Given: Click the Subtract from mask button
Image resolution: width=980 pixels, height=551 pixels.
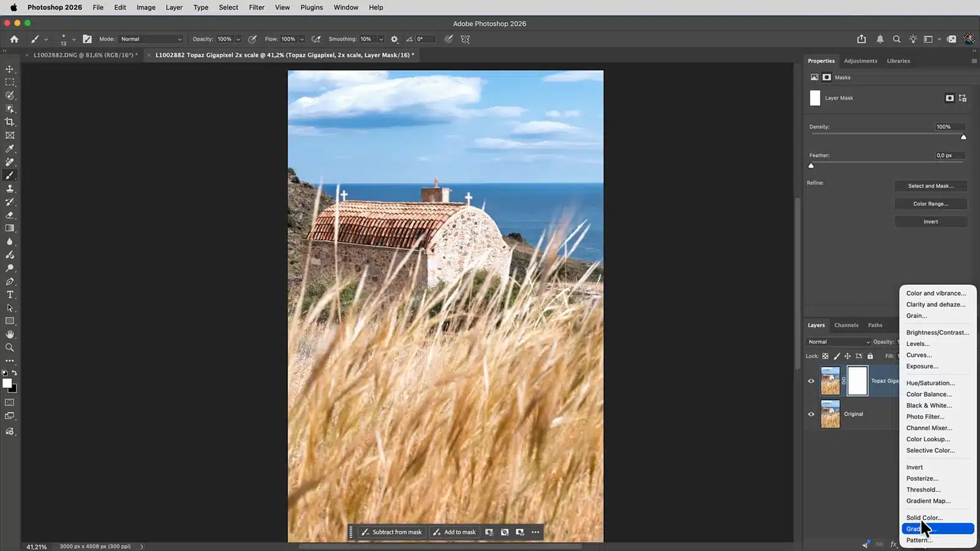Looking at the screenshot, I should pos(392,532).
